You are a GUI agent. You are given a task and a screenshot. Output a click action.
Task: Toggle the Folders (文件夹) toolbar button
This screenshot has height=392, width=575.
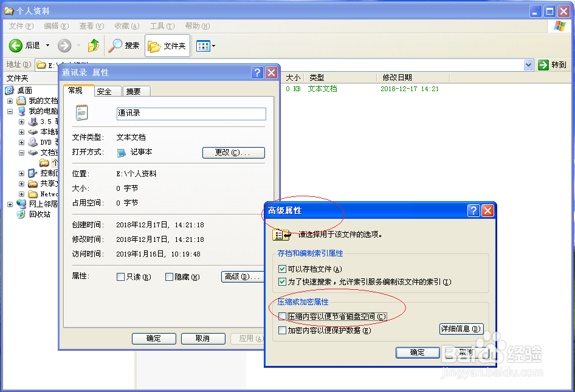(167, 46)
